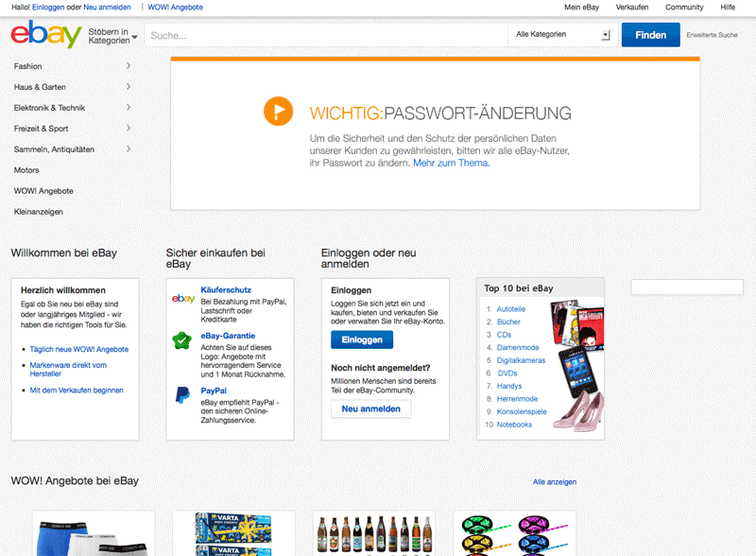Image resolution: width=756 pixels, height=556 pixels.
Task: Expand the Fashion category chevron
Action: point(129,65)
